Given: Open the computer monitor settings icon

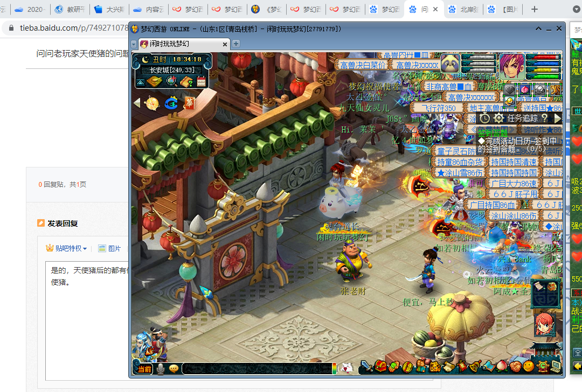Looking at the screenshot, I should (556, 366).
